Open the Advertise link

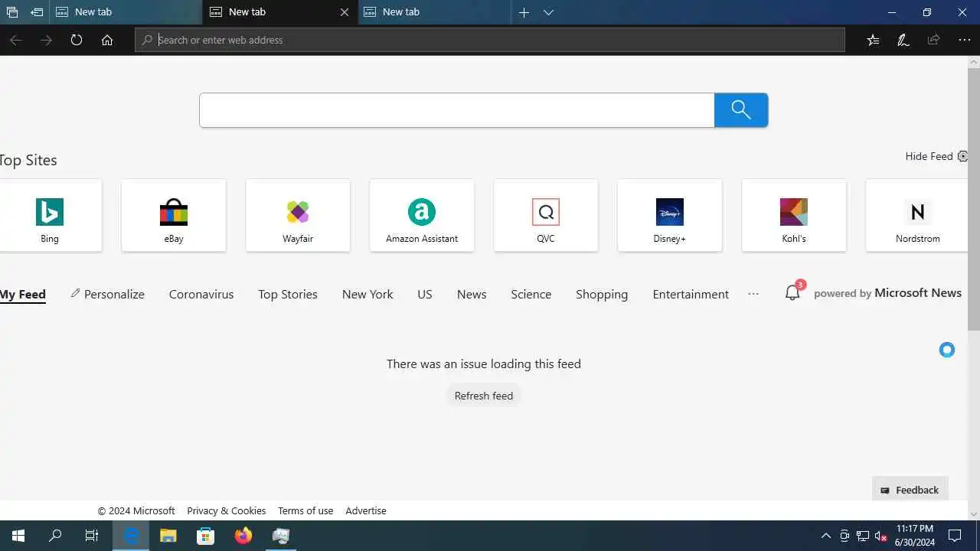[x=366, y=510]
